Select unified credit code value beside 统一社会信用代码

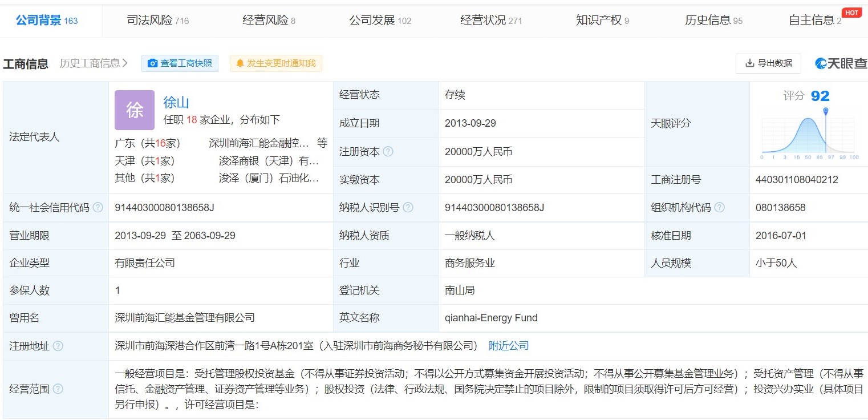point(164,208)
